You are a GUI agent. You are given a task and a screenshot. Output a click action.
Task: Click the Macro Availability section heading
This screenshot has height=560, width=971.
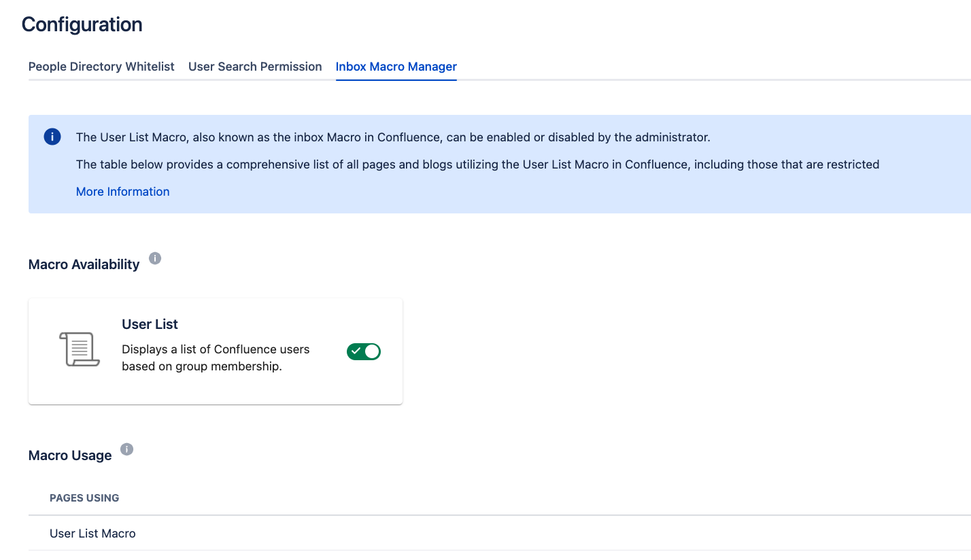click(84, 264)
